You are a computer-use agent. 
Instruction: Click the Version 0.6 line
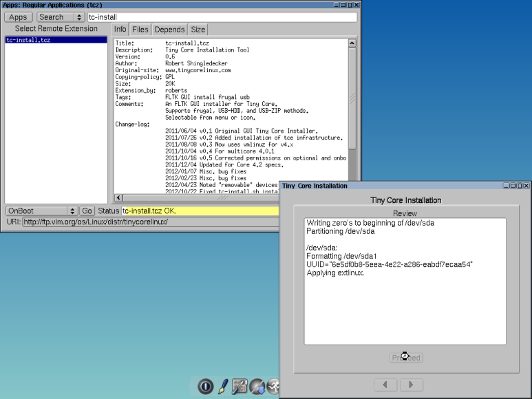tap(145, 56)
